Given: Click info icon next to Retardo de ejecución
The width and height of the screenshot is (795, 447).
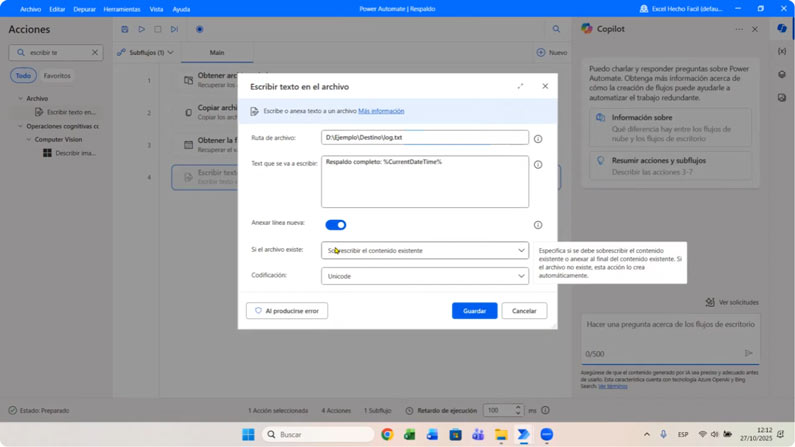Looking at the screenshot, I should coord(546,410).
